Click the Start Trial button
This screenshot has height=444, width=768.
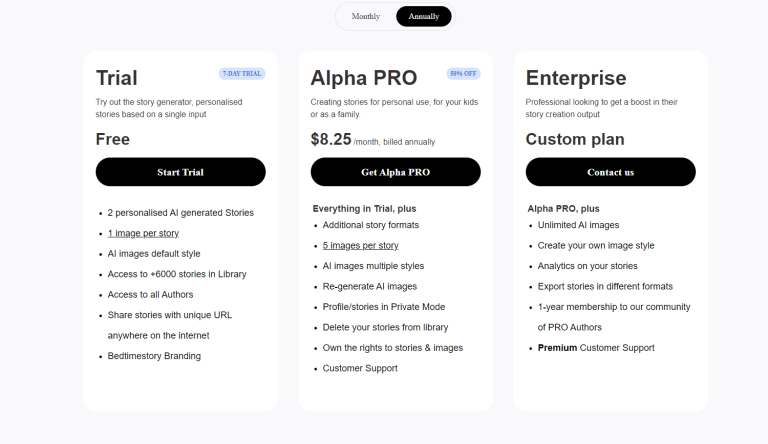tap(180, 172)
